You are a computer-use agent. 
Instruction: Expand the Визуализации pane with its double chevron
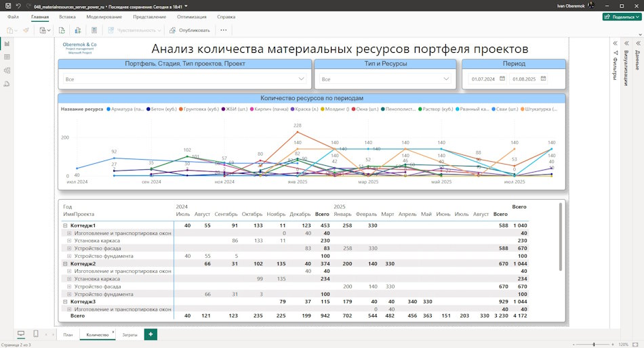point(626,43)
